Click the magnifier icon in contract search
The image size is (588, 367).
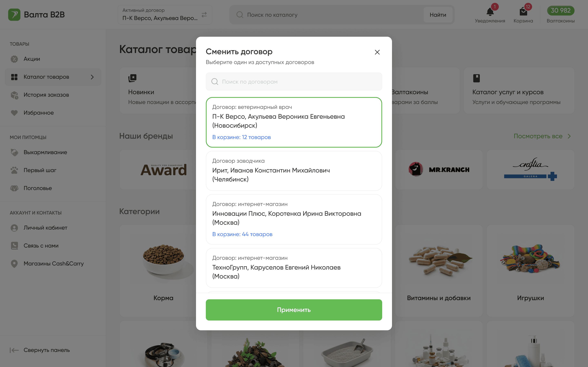click(x=215, y=82)
